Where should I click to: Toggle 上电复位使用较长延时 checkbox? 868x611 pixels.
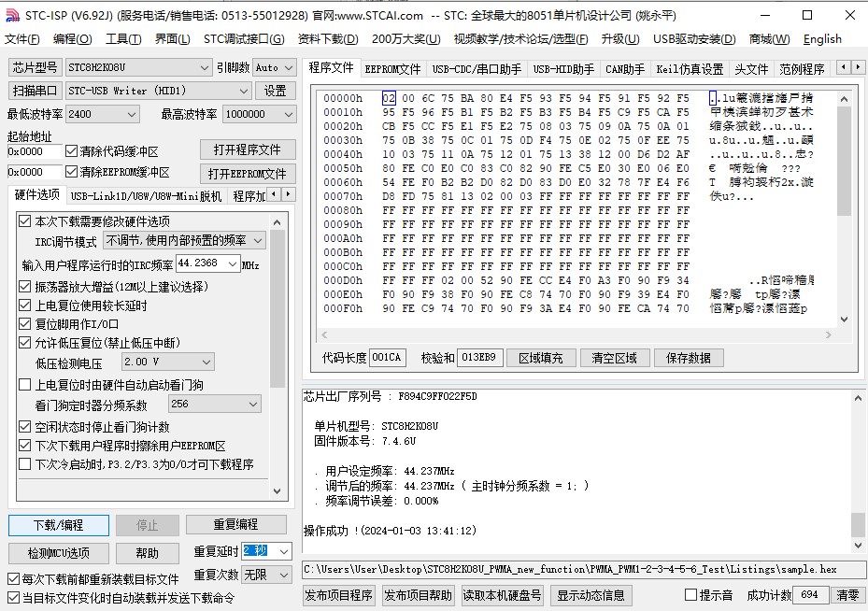click(25, 305)
